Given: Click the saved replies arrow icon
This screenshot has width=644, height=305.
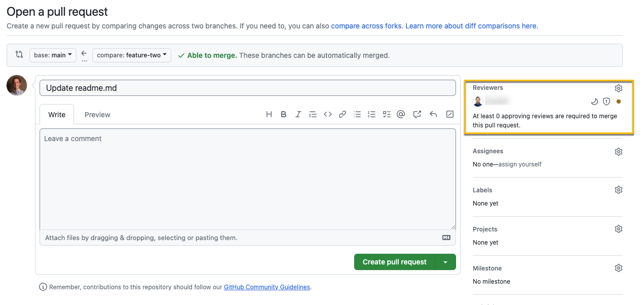Looking at the screenshot, I should pos(433,115).
